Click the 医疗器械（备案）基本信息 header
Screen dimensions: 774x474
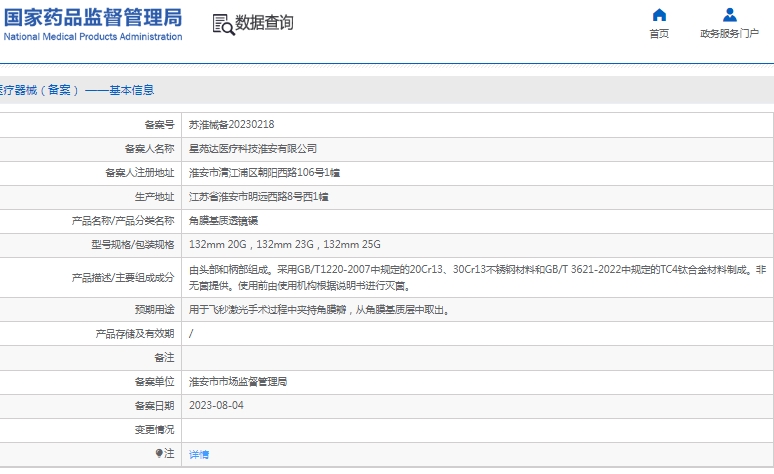(x=77, y=90)
